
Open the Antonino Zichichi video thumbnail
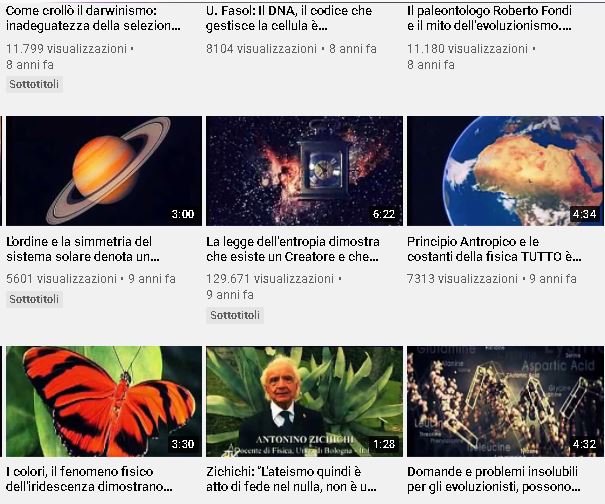(304, 401)
